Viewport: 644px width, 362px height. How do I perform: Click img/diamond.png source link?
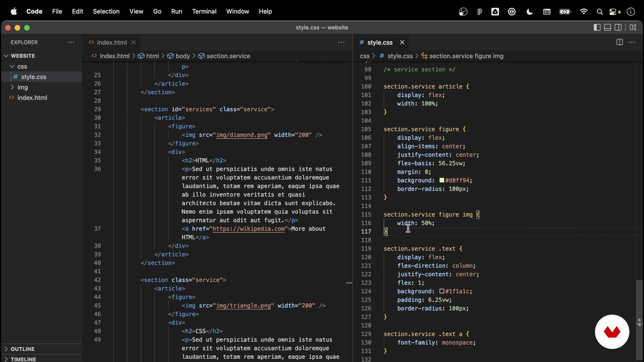click(x=241, y=135)
